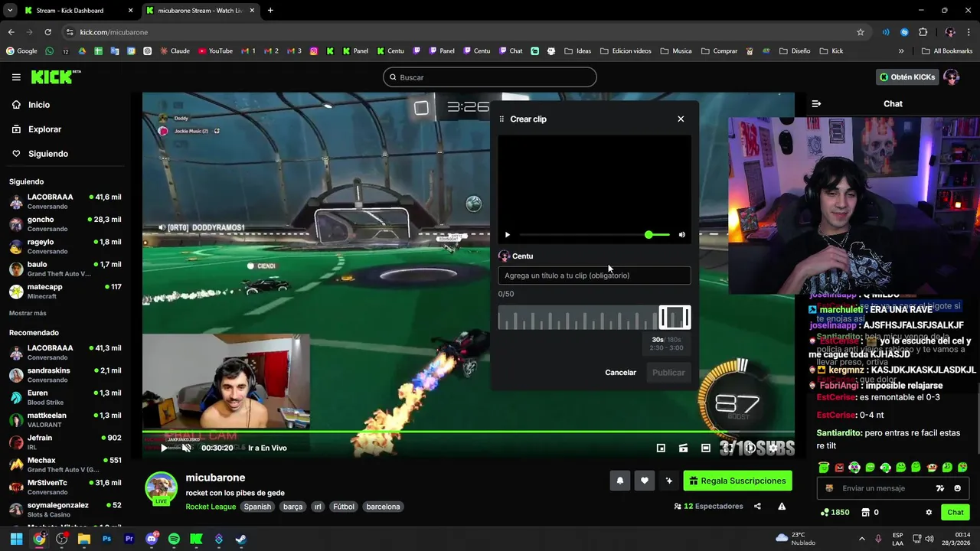Reload the page
The width and height of the screenshot is (980, 551).
(x=47, y=32)
